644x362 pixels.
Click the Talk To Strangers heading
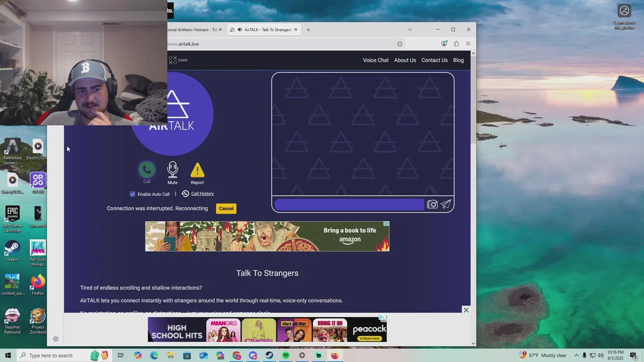click(x=267, y=273)
